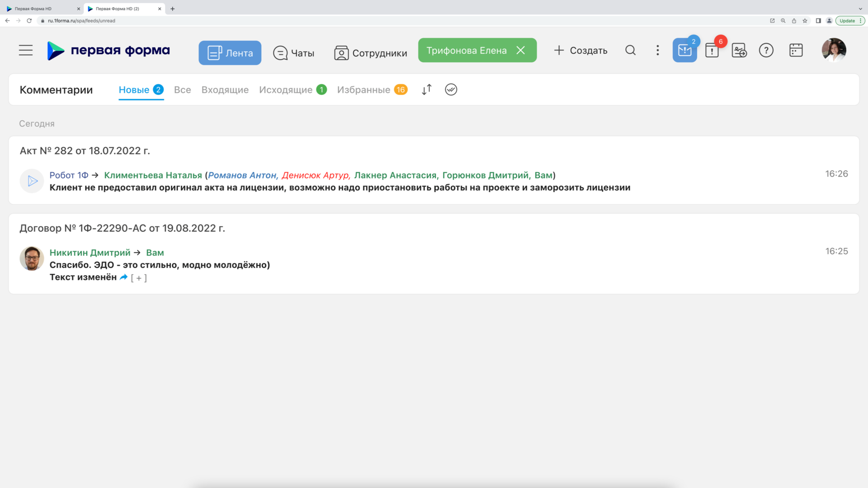The image size is (868, 488).
Task: Toggle comment sort order arrows
Action: pyautogui.click(x=426, y=89)
